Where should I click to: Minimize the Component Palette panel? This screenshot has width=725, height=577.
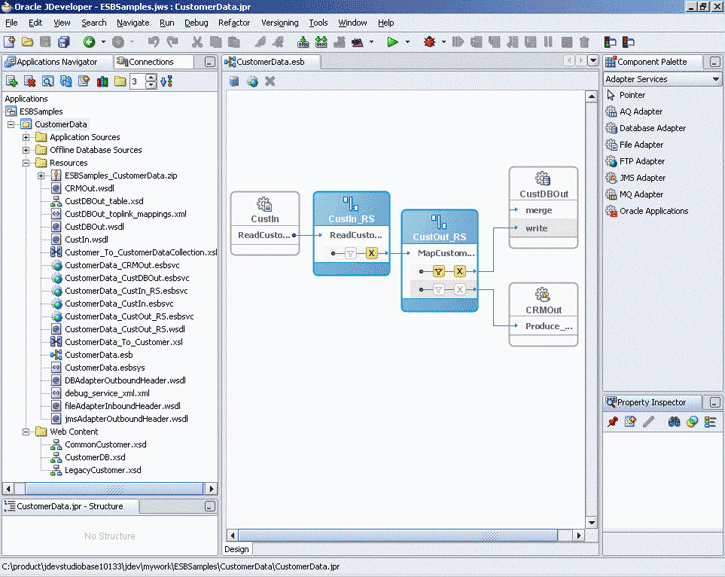[715, 61]
